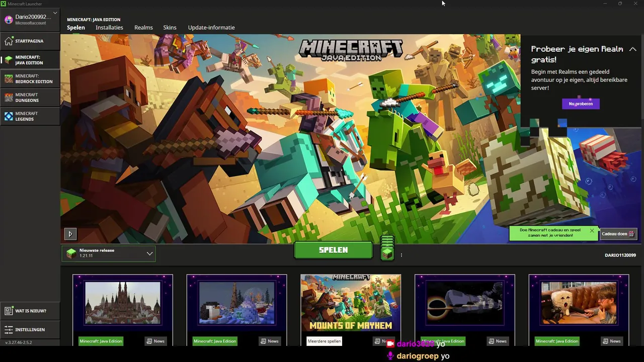Open the Wat is nieuw? section
Viewport: 644px width, 362px height.
tap(30, 311)
